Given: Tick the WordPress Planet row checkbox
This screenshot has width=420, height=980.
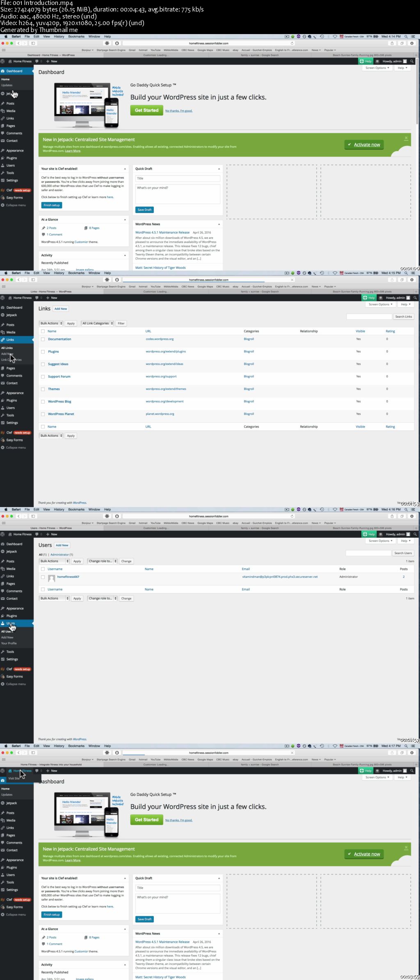Looking at the screenshot, I should click(43, 414).
